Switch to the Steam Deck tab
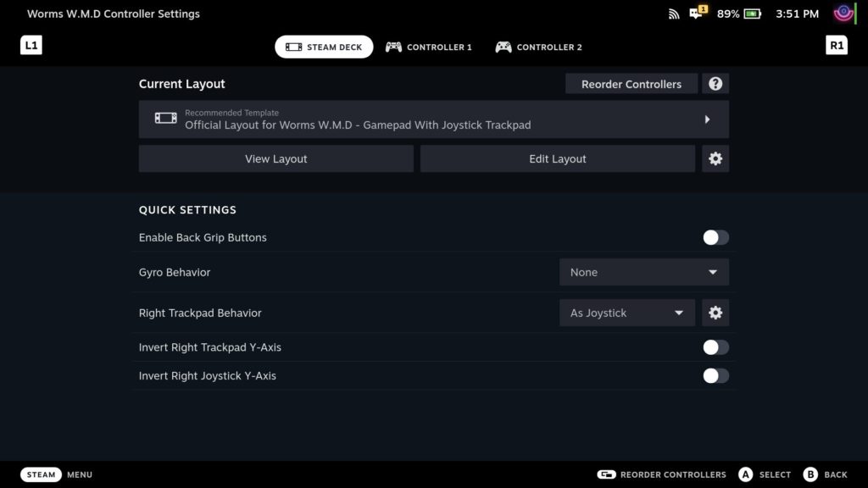868x488 pixels. pyautogui.click(x=324, y=47)
